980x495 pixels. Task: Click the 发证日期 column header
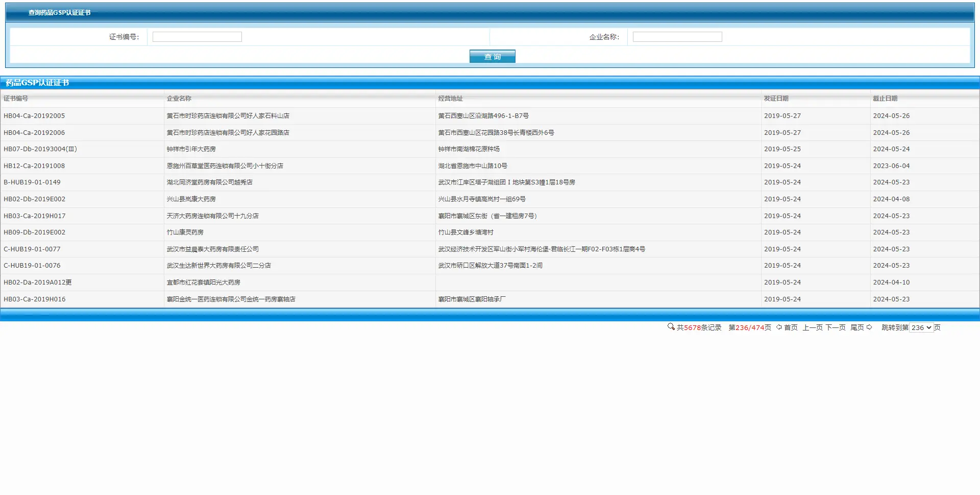click(776, 99)
